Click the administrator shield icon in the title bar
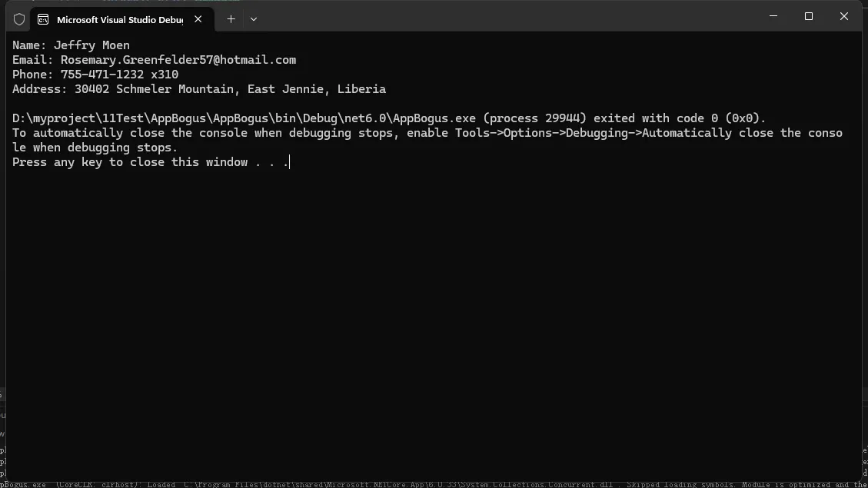The height and width of the screenshot is (488, 868). 19,19
